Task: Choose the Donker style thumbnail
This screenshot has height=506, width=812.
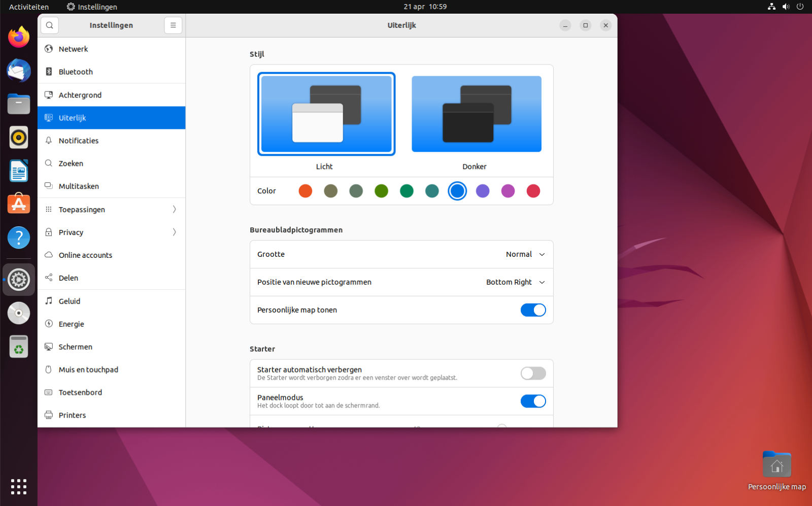Action: coord(476,114)
